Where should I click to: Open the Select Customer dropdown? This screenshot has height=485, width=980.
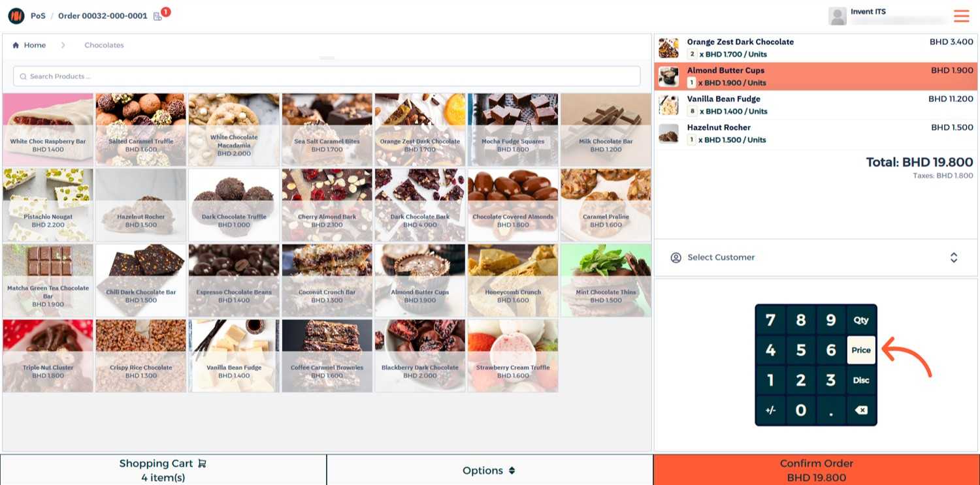click(x=815, y=258)
